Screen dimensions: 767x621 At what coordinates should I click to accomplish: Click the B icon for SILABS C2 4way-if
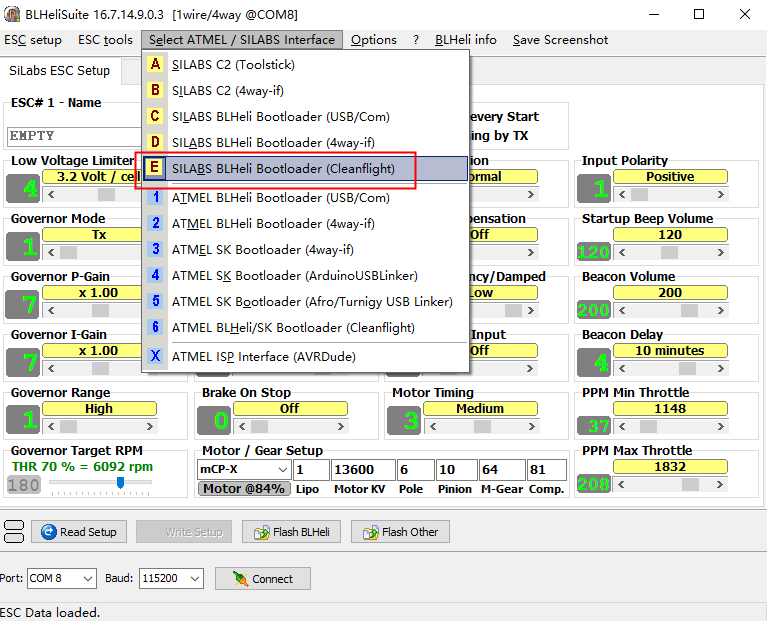click(155, 90)
